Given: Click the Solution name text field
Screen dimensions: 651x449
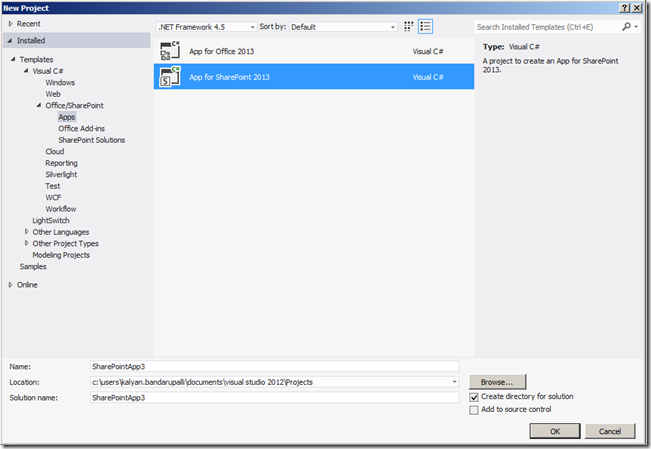Looking at the screenshot, I should point(274,397).
